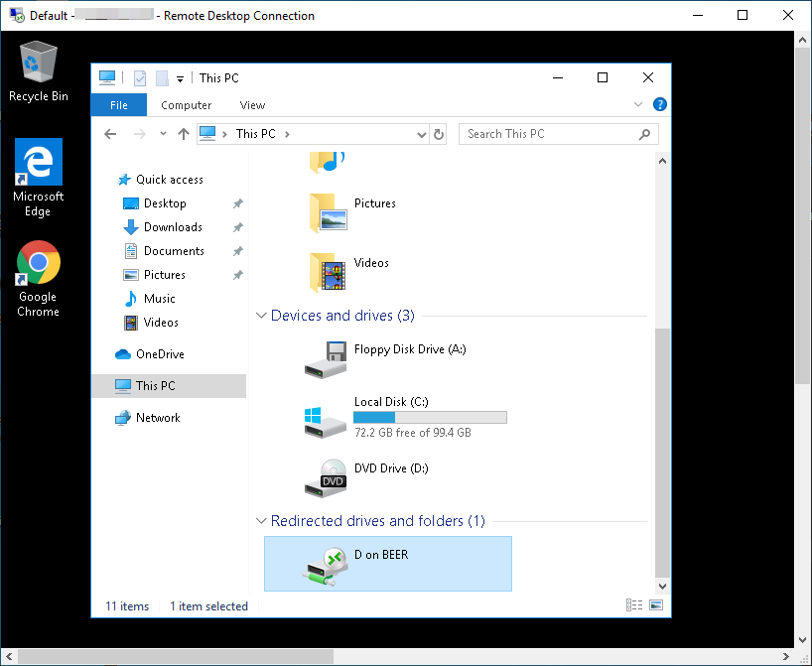Select Local Disk (C:) drive
Image resolution: width=812 pixels, height=666 pixels.
[x=328, y=418]
